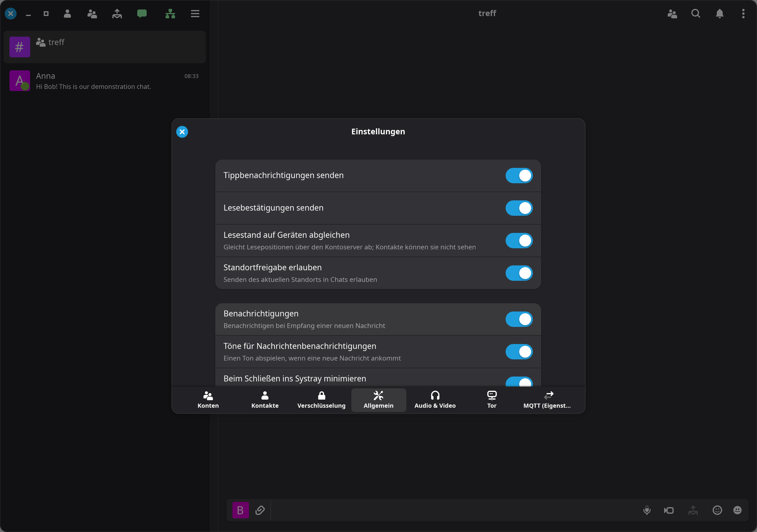Click the outlined smiley emoji icon
Viewport: 757px width, 532px height.
click(717, 510)
